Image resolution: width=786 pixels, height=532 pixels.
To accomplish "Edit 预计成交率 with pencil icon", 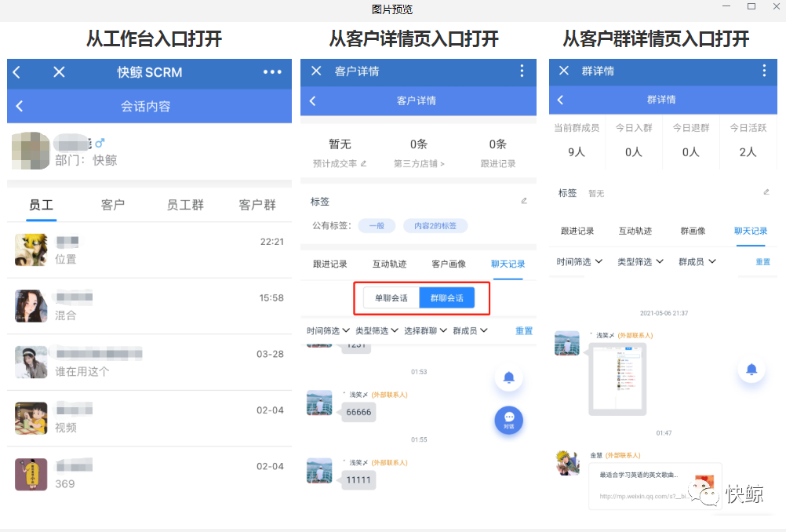I will (363, 163).
